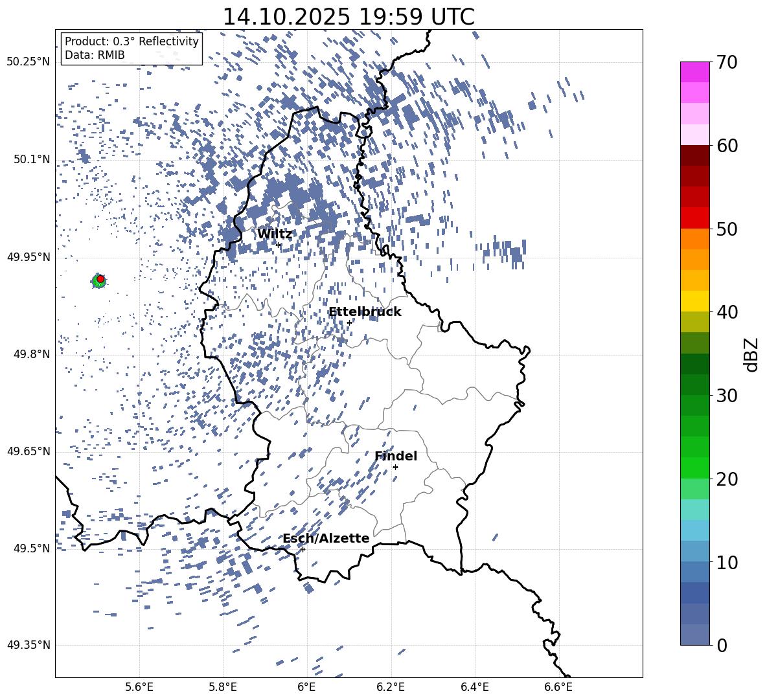Click the Findel location cross marker
767x700 pixels.
coord(395,468)
